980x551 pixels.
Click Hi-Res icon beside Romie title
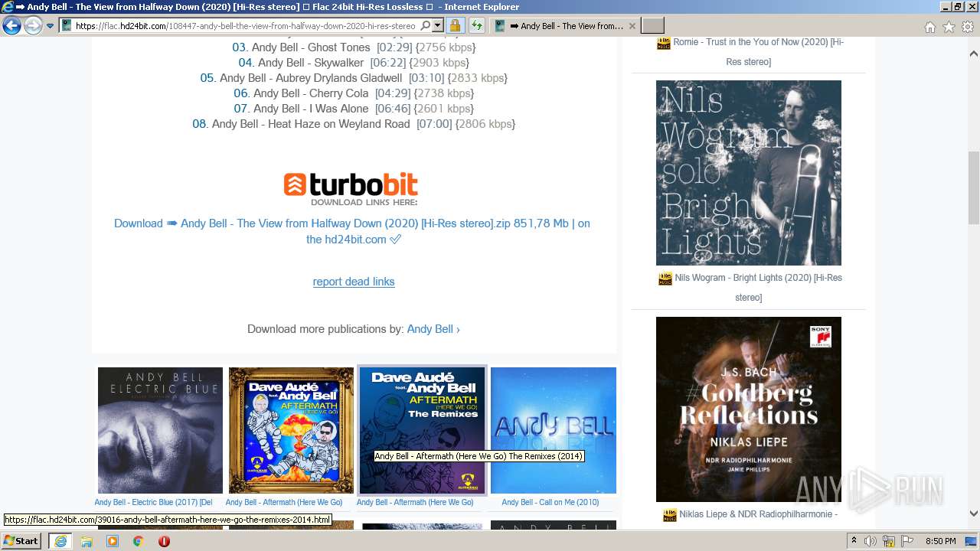[x=664, y=43]
